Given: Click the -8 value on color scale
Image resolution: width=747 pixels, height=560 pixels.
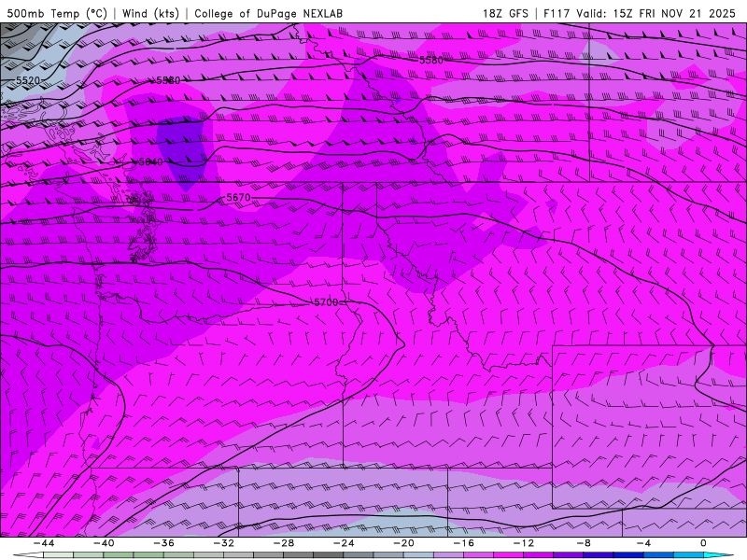Looking at the screenshot, I should (x=585, y=543).
